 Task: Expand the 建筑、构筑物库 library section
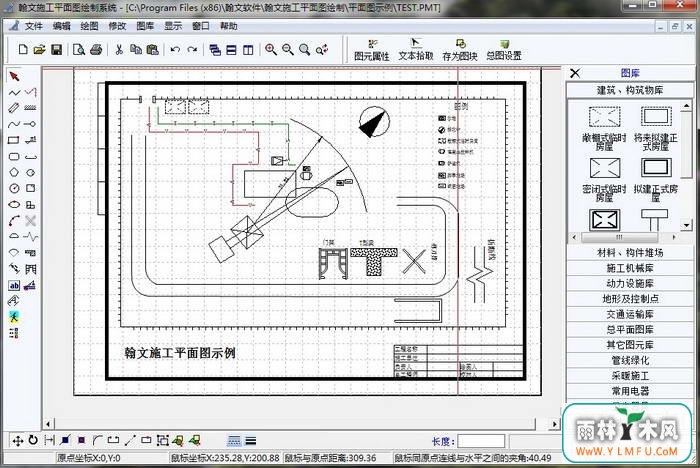coord(630,90)
